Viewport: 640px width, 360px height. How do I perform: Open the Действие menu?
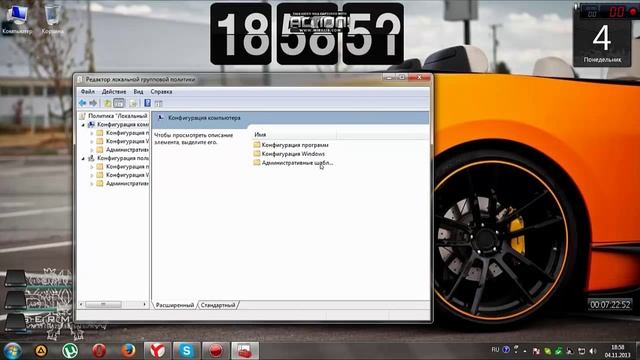(x=114, y=91)
